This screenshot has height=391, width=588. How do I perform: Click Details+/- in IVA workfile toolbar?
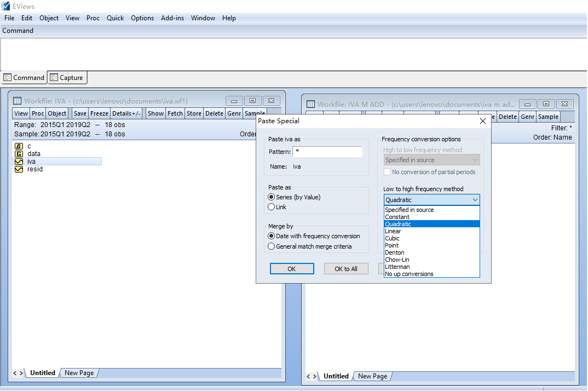(126, 113)
